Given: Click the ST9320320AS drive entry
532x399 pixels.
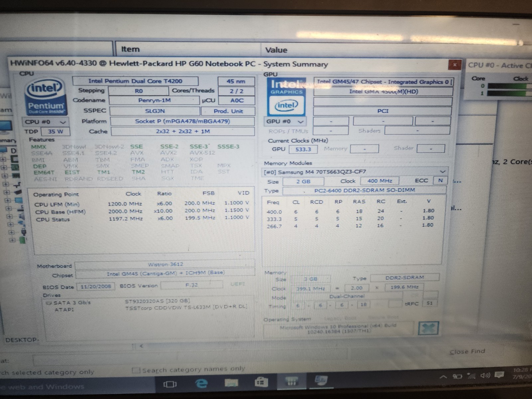Looking at the screenshot, I should (x=157, y=301).
